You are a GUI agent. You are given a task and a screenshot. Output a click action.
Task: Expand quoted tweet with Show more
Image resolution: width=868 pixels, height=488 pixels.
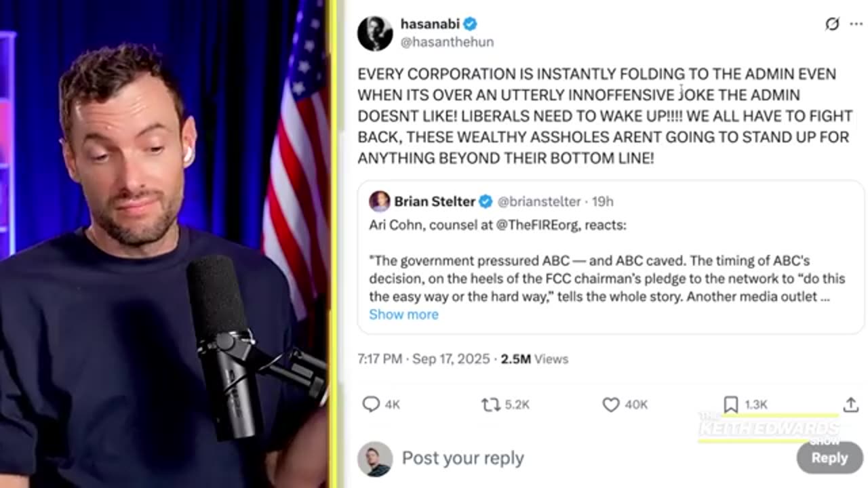403,314
